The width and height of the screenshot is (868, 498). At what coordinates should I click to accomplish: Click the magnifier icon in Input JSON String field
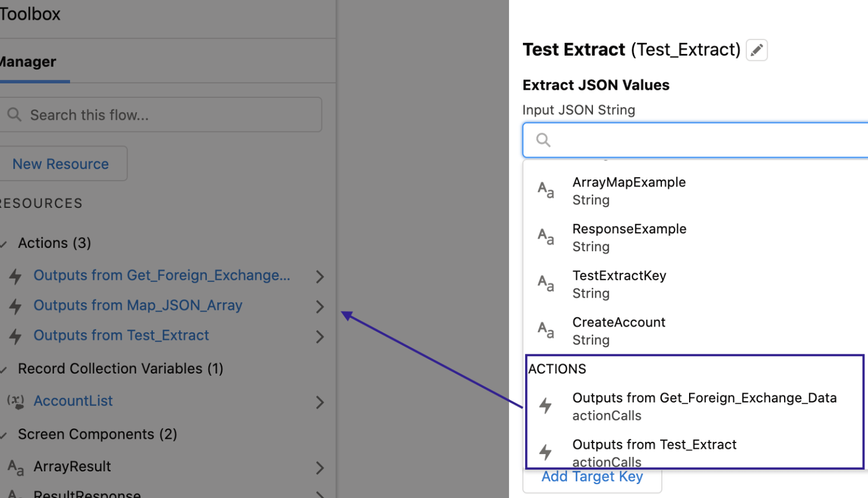pos(543,140)
